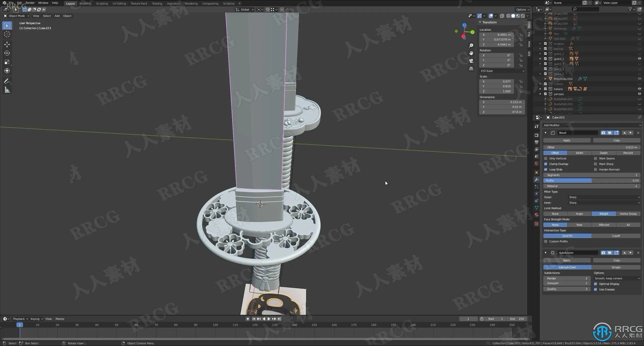Collapse the pampas collection
The height and width of the screenshot is (346, 644).
coord(540,94)
